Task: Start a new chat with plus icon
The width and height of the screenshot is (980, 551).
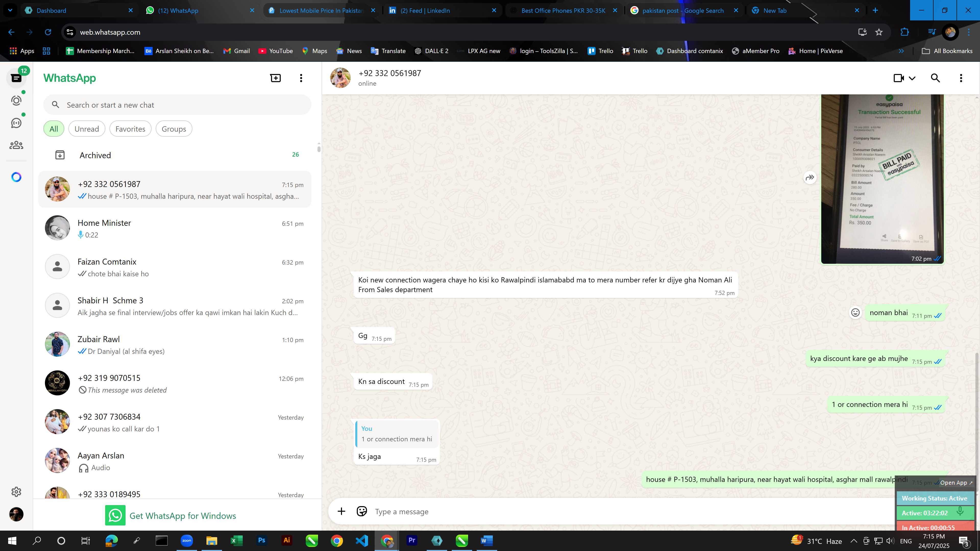Action: pyautogui.click(x=275, y=78)
